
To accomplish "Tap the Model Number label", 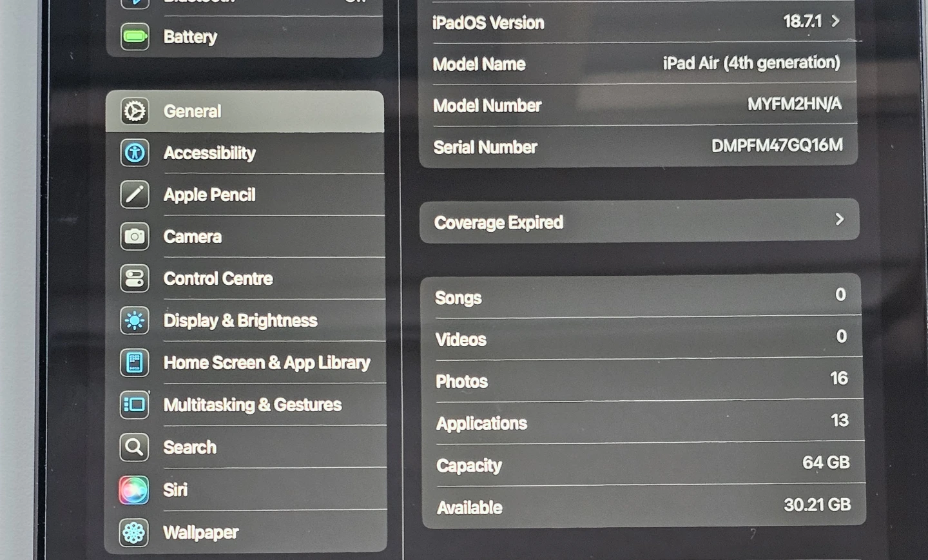I will click(x=487, y=106).
